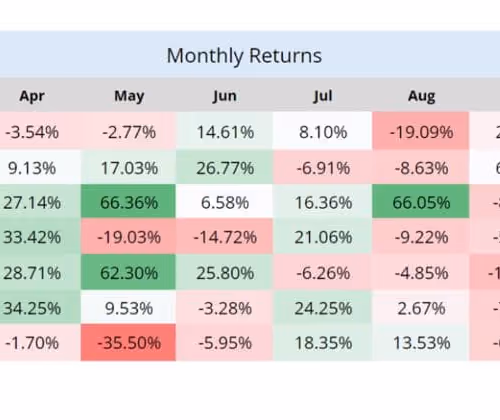Click the 66.36% May cell
Viewport: 500px width, 420px height.
point(128,202)
